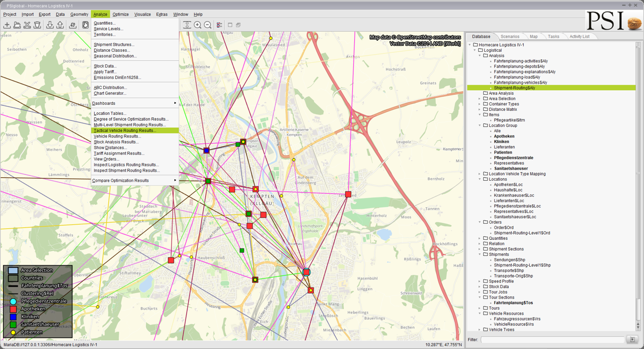
Task: Expand Location Vehicle Type Mapping node
Action: click(480, 174)
